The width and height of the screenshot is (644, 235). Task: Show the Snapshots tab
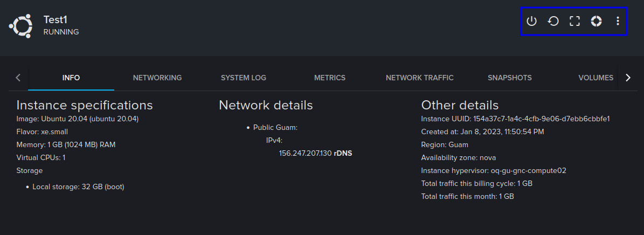pos(510,78)
